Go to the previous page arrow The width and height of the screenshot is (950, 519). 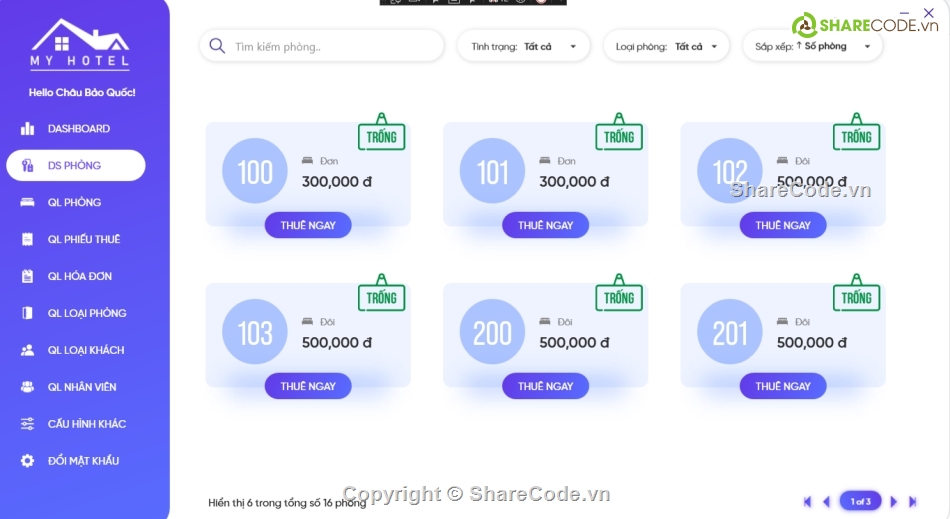tap(826, 502)
